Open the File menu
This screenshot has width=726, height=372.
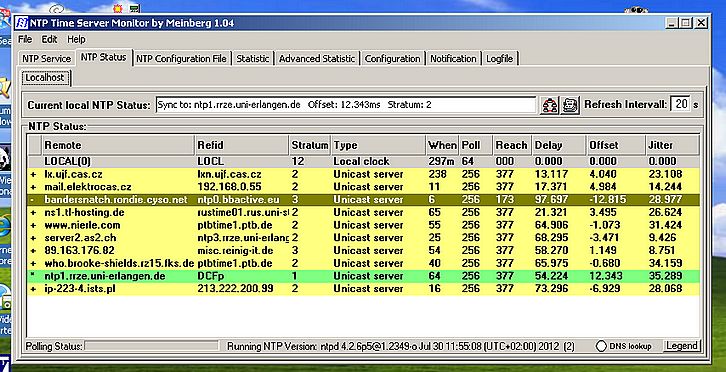[x=25, y=39]
